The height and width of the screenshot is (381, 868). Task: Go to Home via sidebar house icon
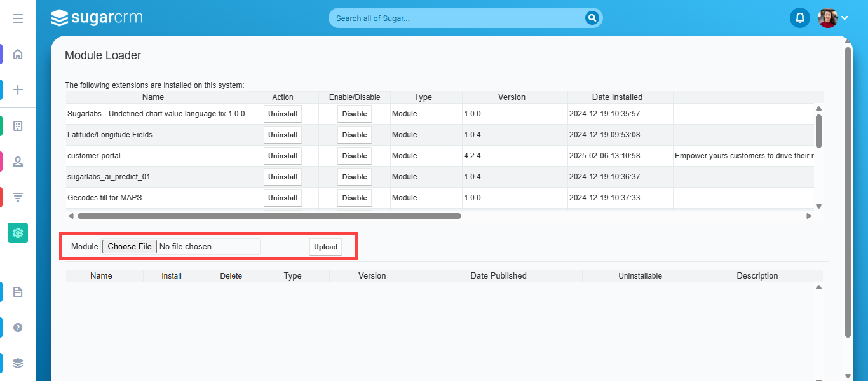(18, 54)
